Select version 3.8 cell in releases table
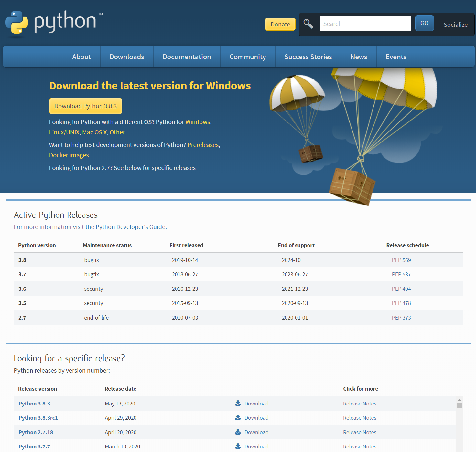The height and width of the screenshot is (452, 476). (22, 260)
